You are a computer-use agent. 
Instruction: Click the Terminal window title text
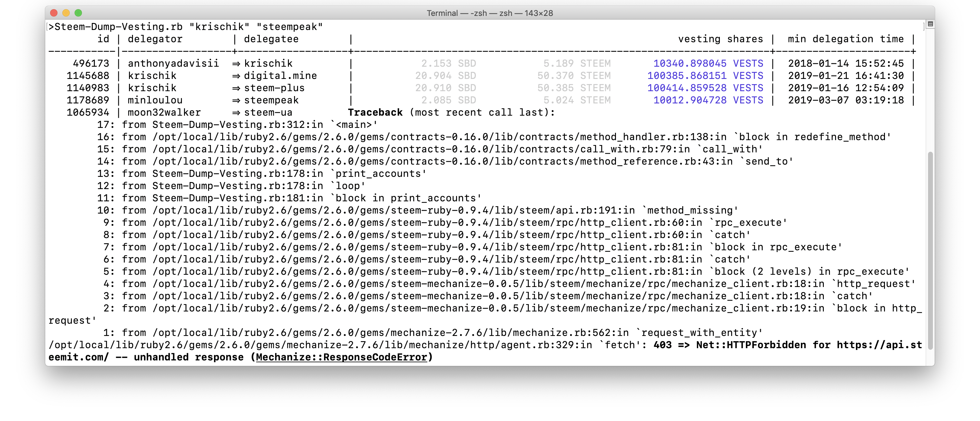point(490,13)
